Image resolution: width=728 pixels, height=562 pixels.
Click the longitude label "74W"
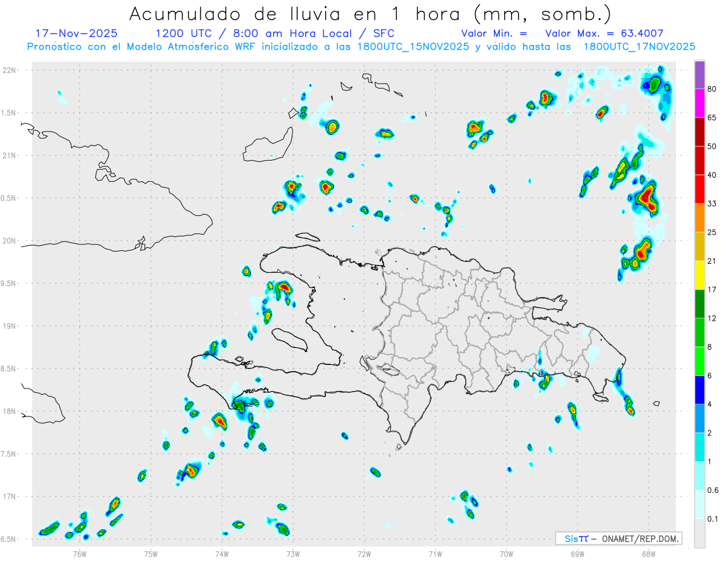tap(221, 554)
